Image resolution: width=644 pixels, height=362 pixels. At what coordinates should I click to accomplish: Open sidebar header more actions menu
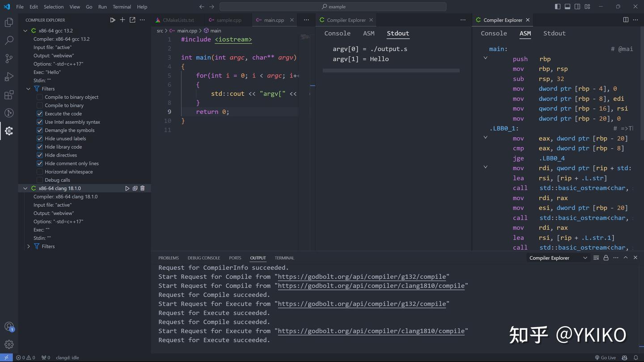(x=142, y=20)
